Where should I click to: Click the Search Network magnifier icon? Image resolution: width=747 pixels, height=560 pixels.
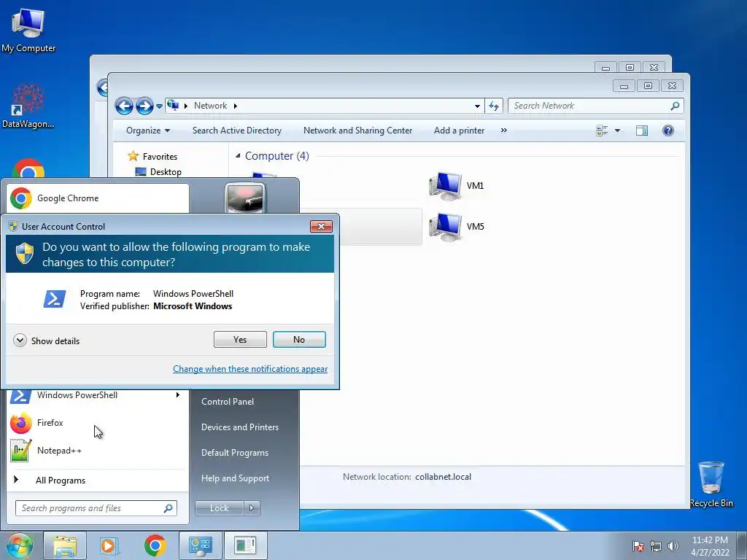675,106
